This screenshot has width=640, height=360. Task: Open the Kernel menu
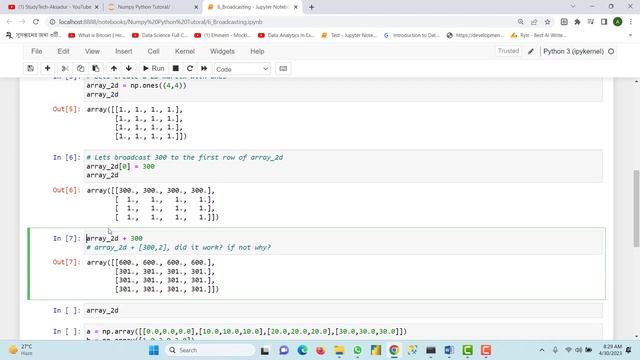(184, 51)
